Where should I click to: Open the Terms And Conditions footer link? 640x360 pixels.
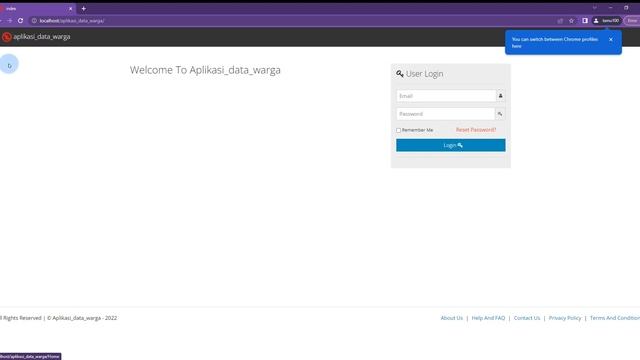coord(615,318)
